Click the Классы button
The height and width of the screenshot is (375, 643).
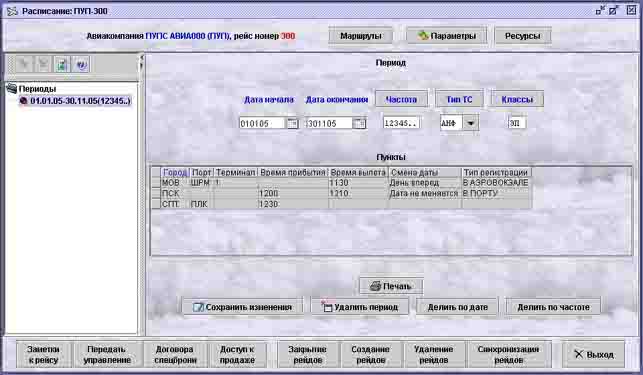point(517,99)
